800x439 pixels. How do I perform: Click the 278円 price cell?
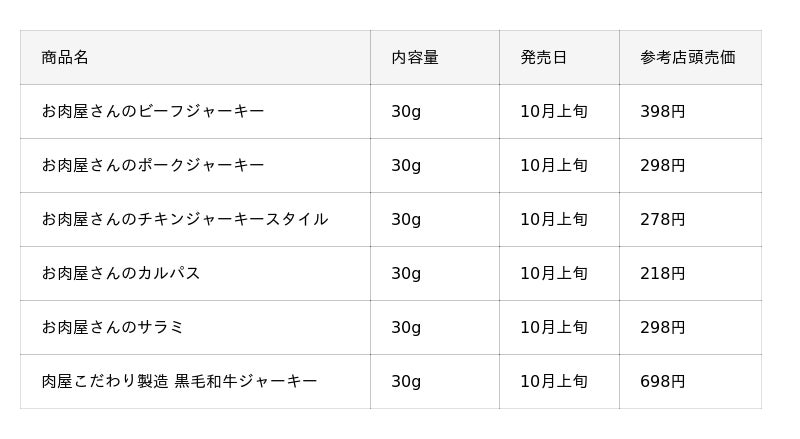click(x=663, y=220)
